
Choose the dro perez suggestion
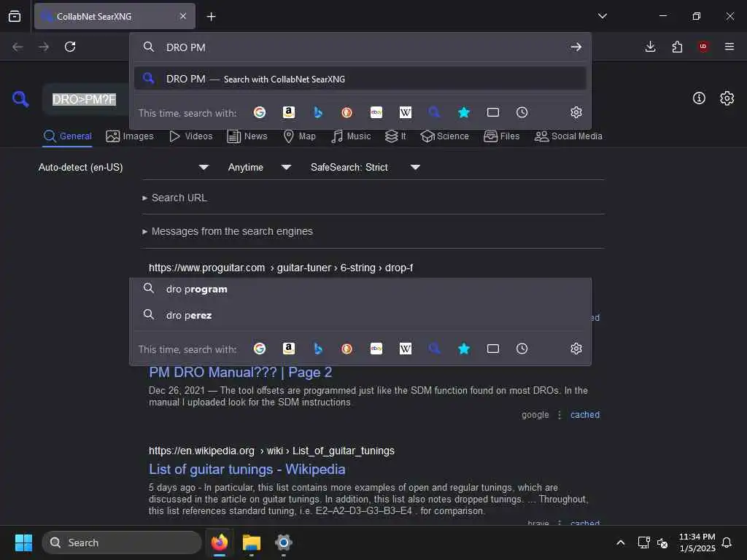tap(360, 315)
